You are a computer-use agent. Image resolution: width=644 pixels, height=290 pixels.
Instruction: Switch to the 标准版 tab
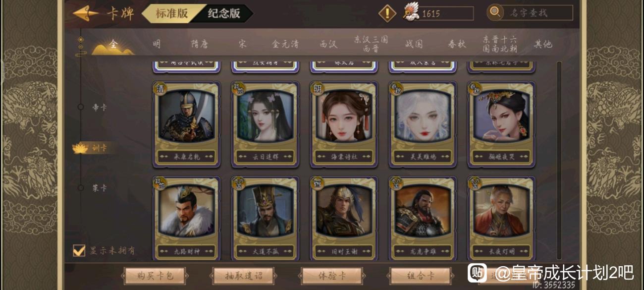tap(171, 13)
